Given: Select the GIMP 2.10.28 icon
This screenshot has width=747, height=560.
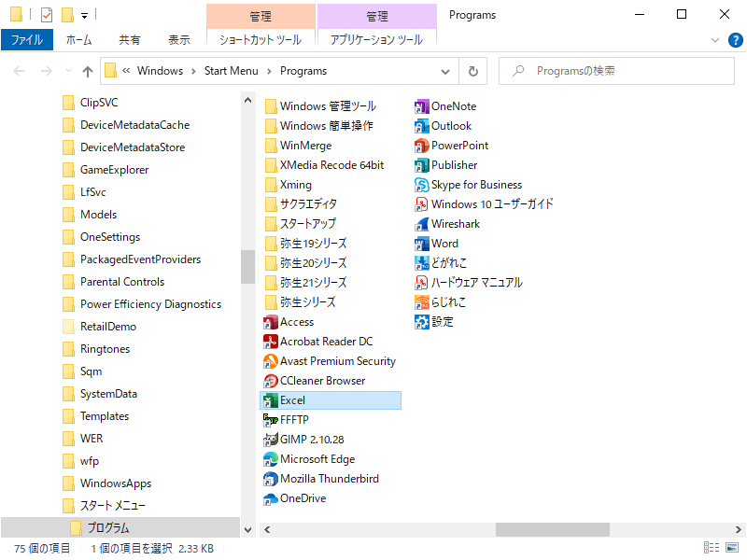Looking at the screenshot, I should (271, 440).
